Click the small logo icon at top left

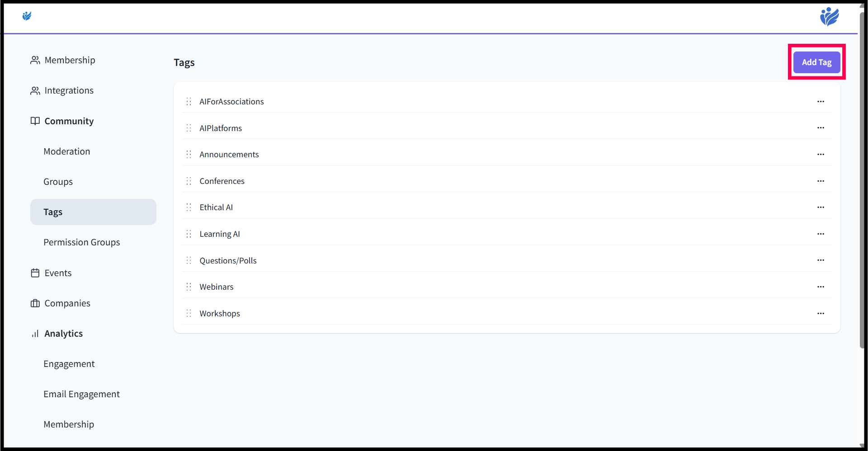point(27,16)
